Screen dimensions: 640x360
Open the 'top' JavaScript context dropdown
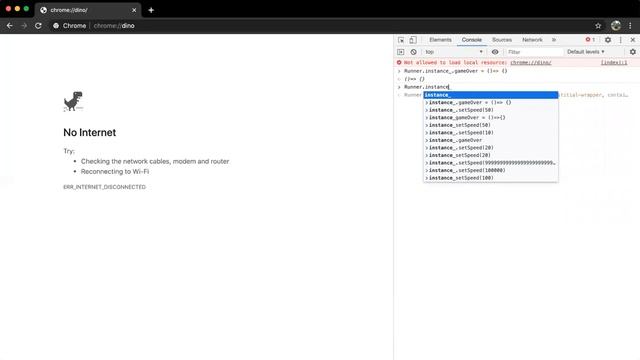click(453, 52)
